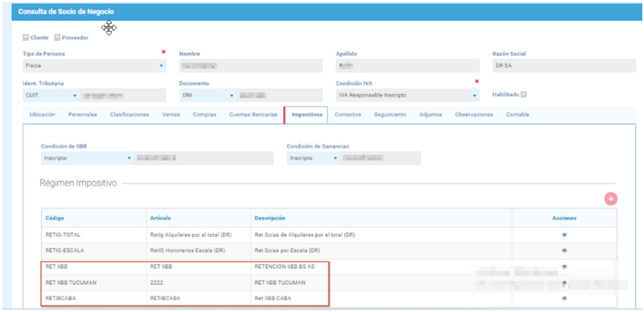Click the Apellido input field
Screen dimensions: 644x312
point(408,66)
